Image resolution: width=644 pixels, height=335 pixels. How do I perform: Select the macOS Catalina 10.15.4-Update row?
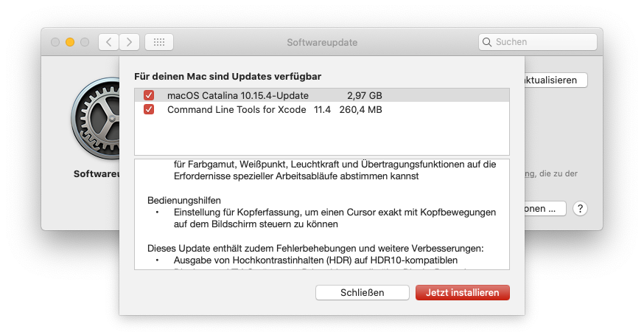coord(322,95)
